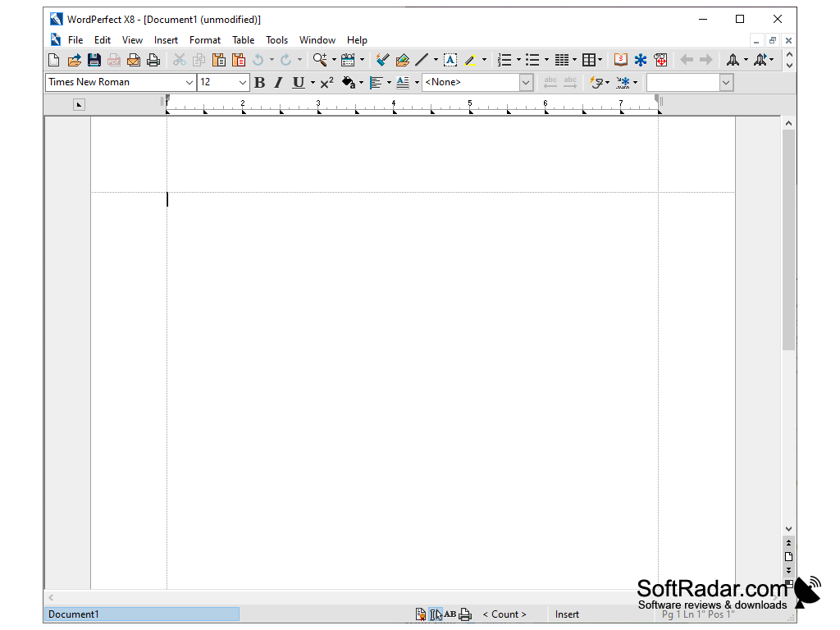Create a table with Table QuickCreate
The image size is (840, 630).
[x=588, y=59]
